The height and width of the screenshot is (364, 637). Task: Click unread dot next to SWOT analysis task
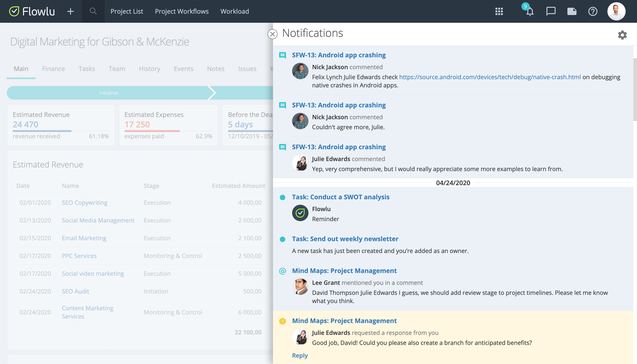(x=283, y=197)
